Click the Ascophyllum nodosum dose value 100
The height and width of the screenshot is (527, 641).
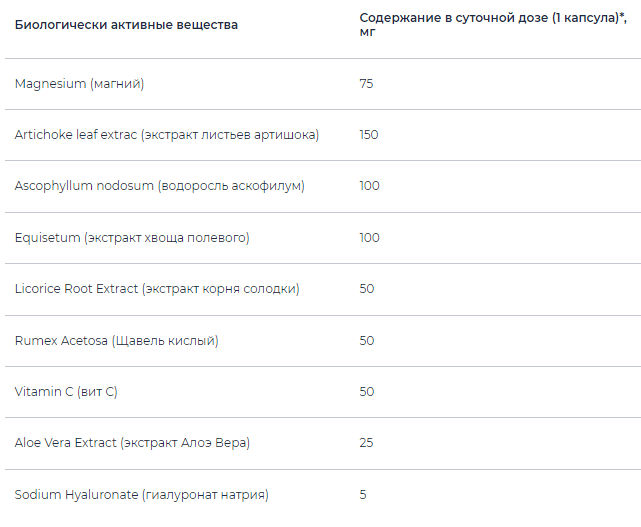pos(369,186)
